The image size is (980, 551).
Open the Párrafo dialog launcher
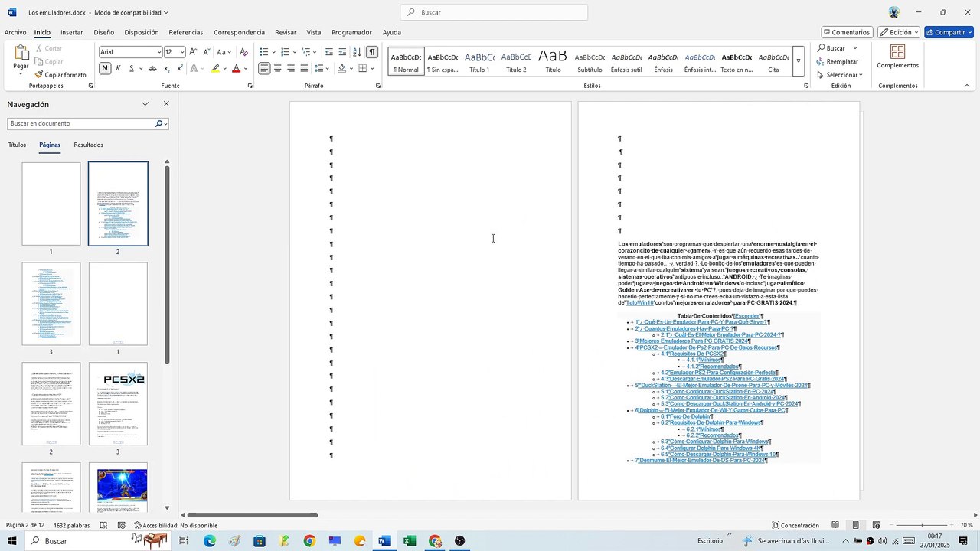click(x=378, y=86)
